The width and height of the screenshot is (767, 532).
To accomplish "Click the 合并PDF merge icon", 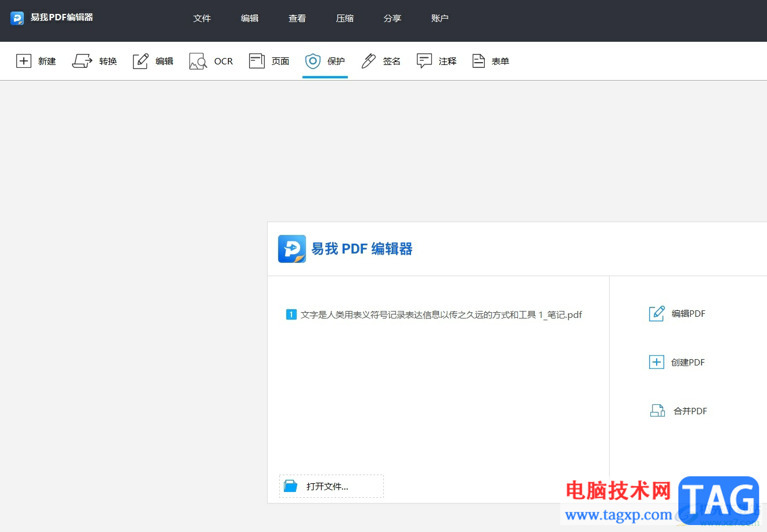I will [657, 411].
